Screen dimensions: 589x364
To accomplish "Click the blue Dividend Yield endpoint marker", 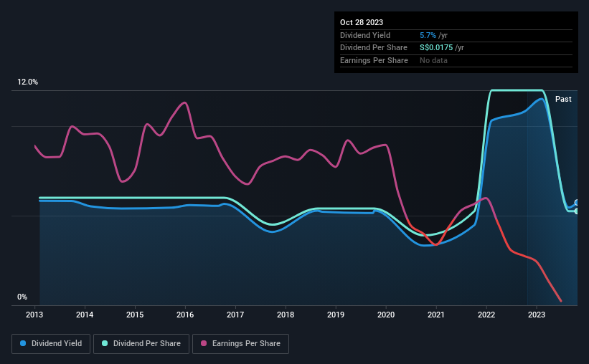I will coord(577,203).
